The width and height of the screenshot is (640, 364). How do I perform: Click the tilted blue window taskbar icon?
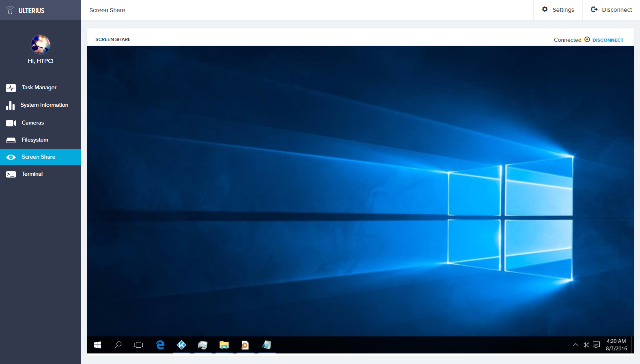(x=267, y=345)
